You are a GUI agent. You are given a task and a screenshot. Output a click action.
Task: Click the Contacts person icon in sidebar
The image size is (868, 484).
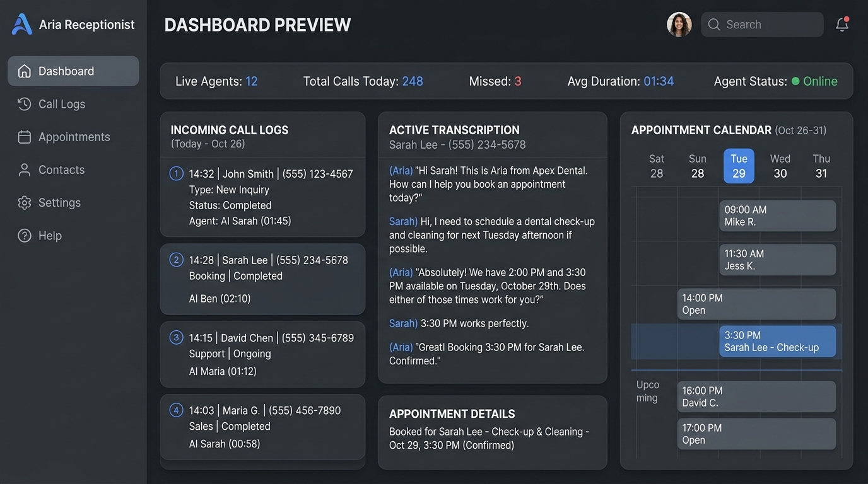tap(25, 170)
